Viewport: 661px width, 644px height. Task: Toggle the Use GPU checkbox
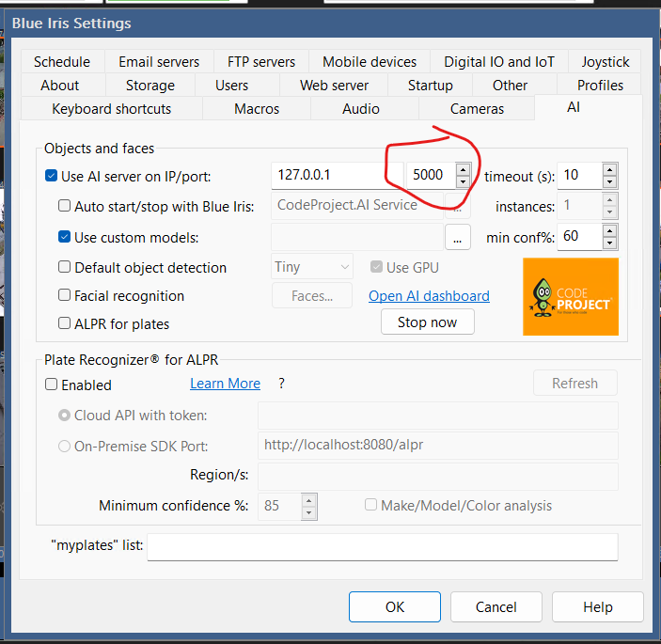tap(376, 267)
